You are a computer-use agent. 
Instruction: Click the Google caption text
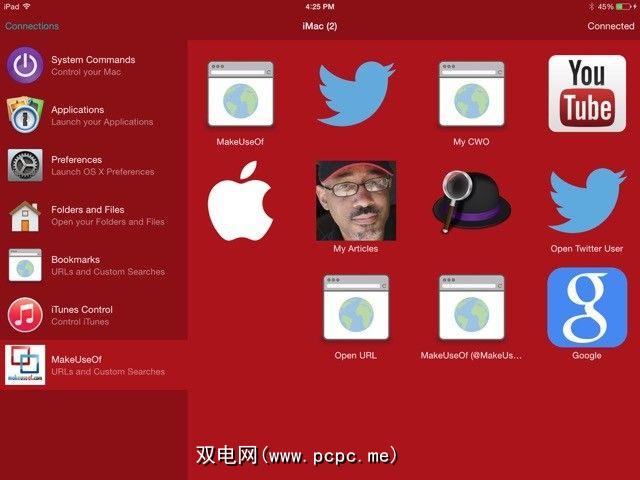587,356
